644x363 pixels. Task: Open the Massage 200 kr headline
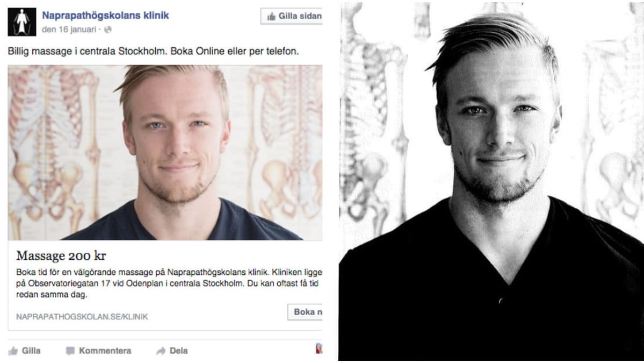point(61,255)
